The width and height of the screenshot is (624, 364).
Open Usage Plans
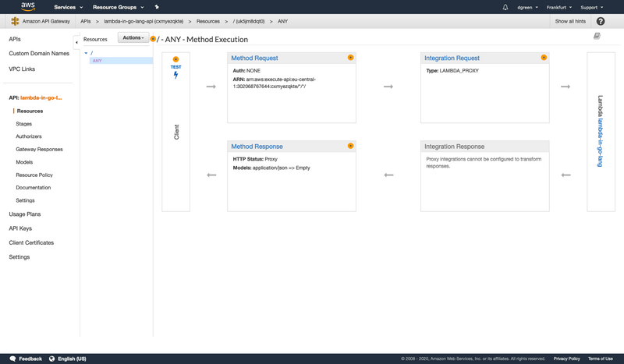(25, 214)
